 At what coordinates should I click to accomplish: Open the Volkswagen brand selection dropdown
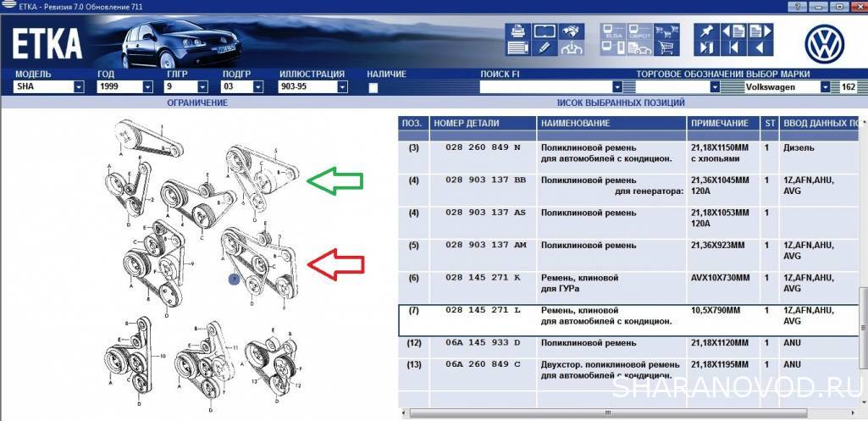(x=825, y=87)
